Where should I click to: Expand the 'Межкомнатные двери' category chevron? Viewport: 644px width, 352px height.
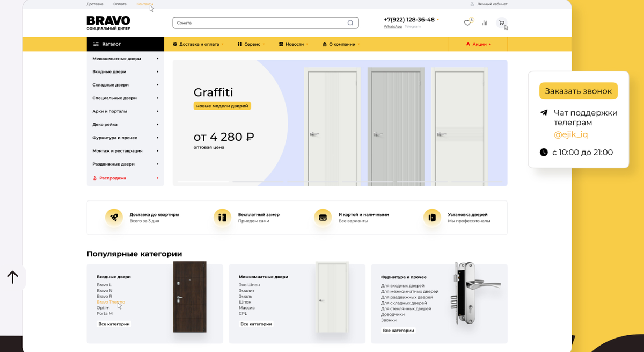pyautogui.click(x=158, y=58)
